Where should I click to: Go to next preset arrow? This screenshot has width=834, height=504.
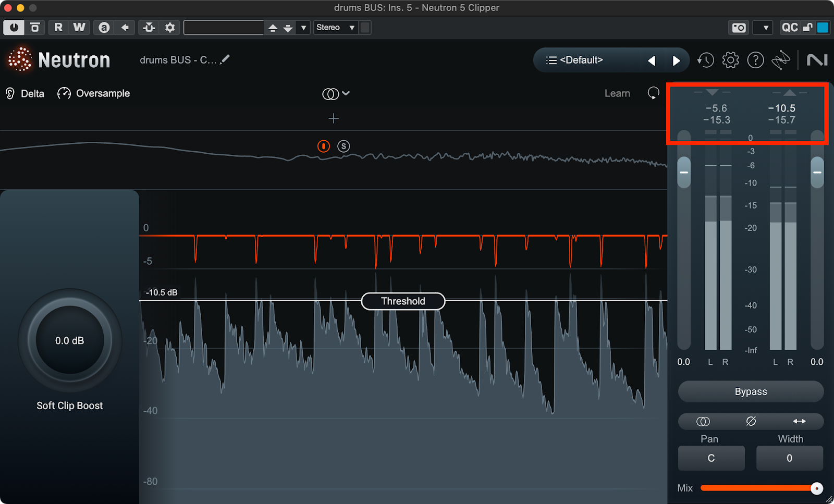(x=676, y=61)
